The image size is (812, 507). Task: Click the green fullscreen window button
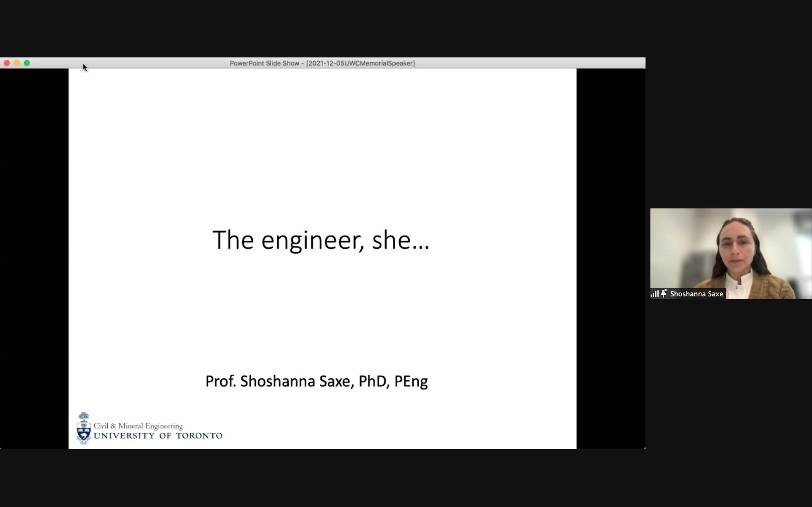pyautogui.click(x=27, y=63)
